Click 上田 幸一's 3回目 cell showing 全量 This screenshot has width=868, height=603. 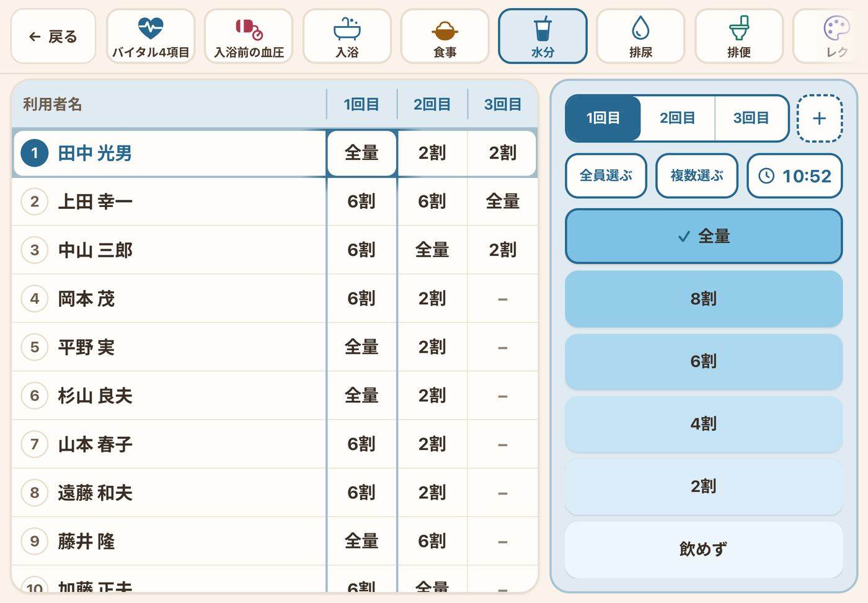(503, 201)
